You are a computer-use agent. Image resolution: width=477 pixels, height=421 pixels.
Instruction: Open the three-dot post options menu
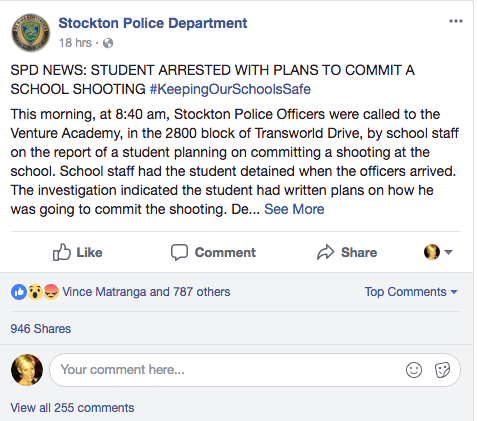pyautogui.click(x=455, y=21)
